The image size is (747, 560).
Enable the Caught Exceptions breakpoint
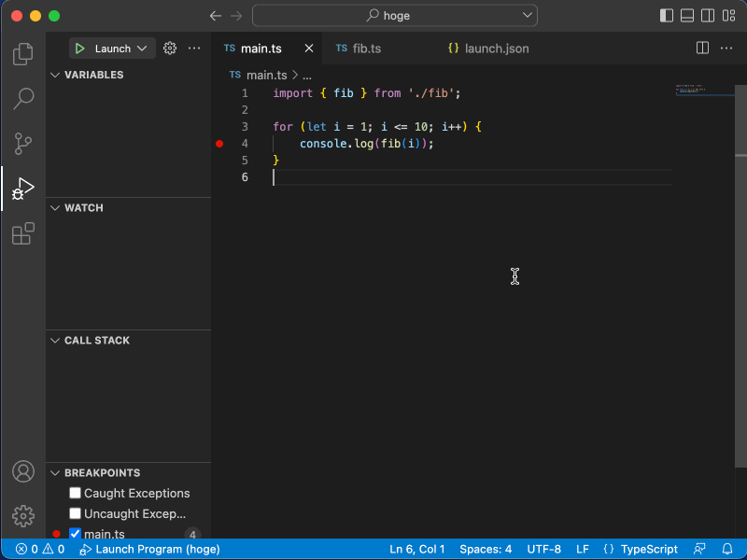click(x=75, y=493)
